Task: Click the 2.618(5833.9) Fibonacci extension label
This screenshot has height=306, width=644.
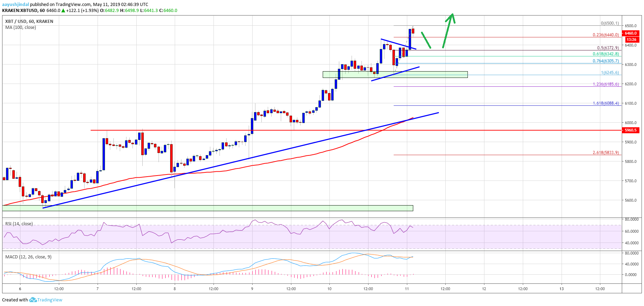Action: click(x=606, y=153)
